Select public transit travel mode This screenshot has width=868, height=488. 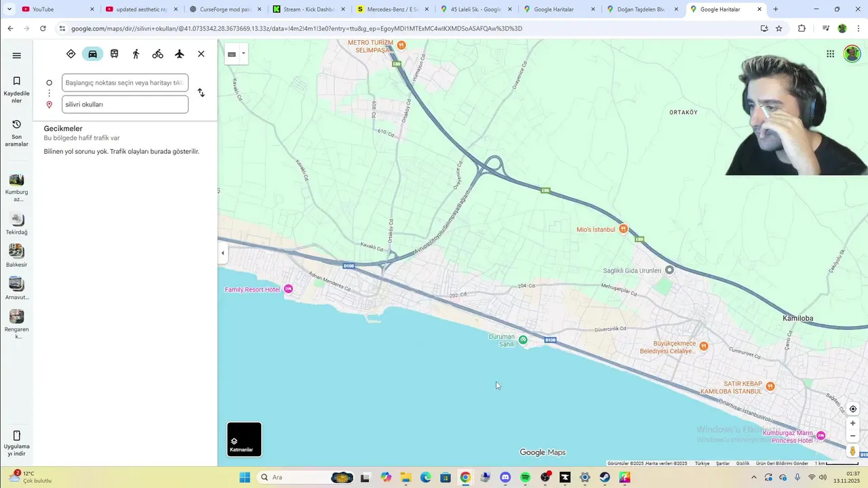pos(114,54)
